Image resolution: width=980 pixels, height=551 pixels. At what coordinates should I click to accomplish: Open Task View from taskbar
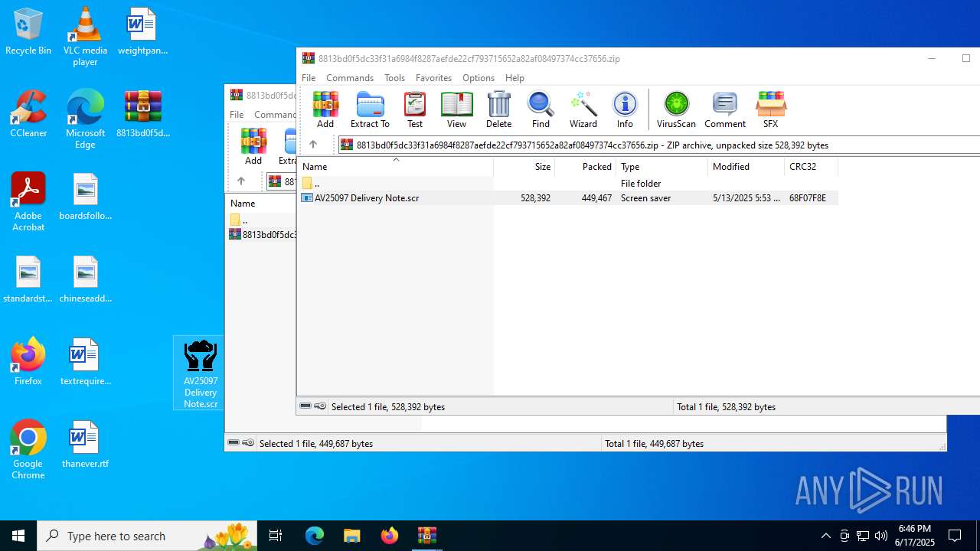point(276,536)
